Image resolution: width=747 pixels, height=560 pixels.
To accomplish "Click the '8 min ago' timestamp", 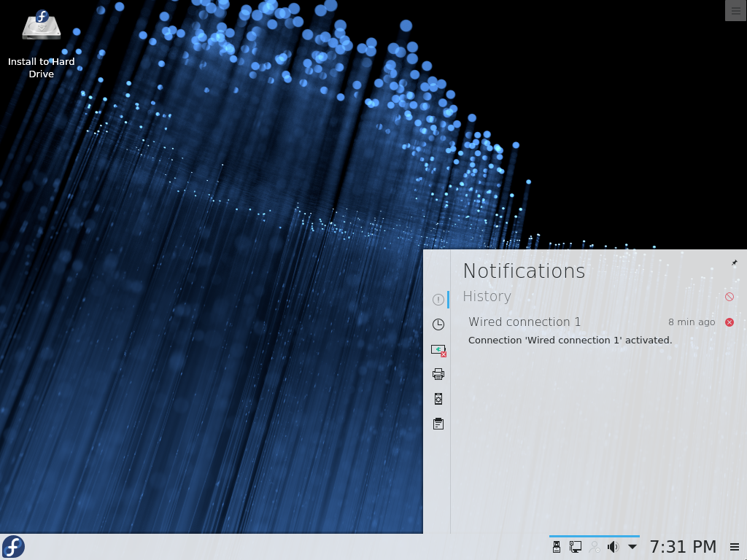I will pyautogui.click(x=692, y=322).
